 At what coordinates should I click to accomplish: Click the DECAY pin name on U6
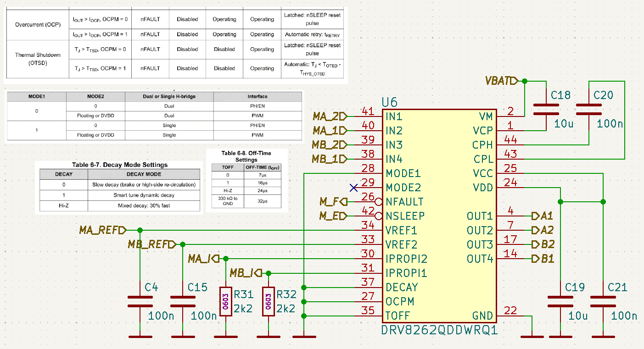pyautogui.click(x=402, y=287)
